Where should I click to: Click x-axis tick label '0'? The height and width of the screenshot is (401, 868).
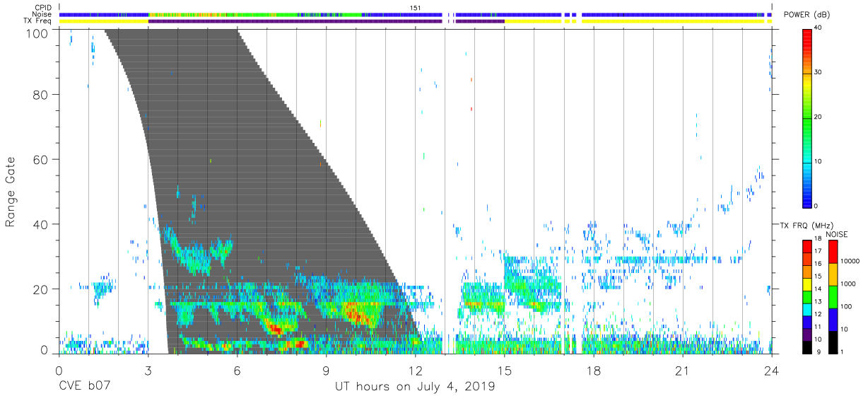pyautogui.click(x=58, y=371)
